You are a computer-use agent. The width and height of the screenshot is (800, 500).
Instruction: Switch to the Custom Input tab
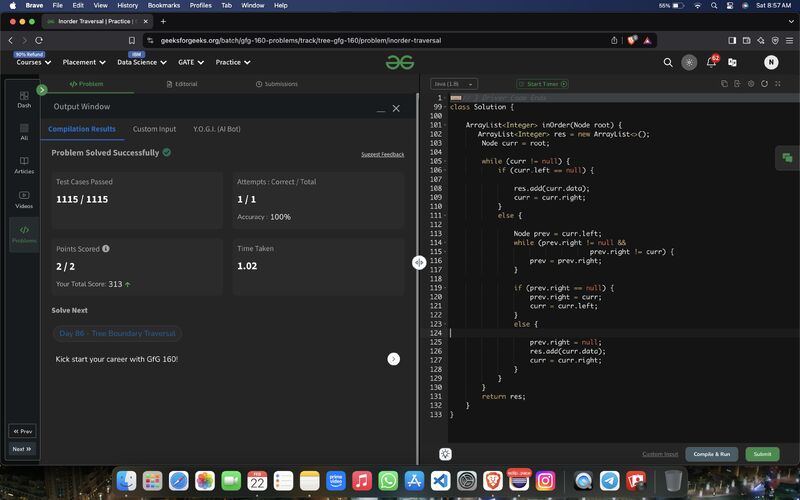click(154, 129)
